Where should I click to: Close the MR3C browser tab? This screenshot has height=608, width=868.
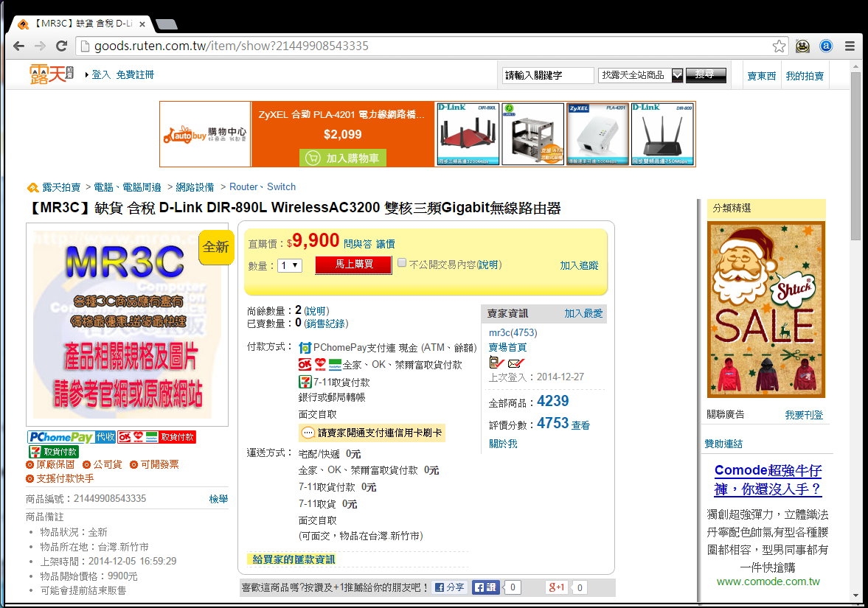pyautogui.click(x=142, y=24)
